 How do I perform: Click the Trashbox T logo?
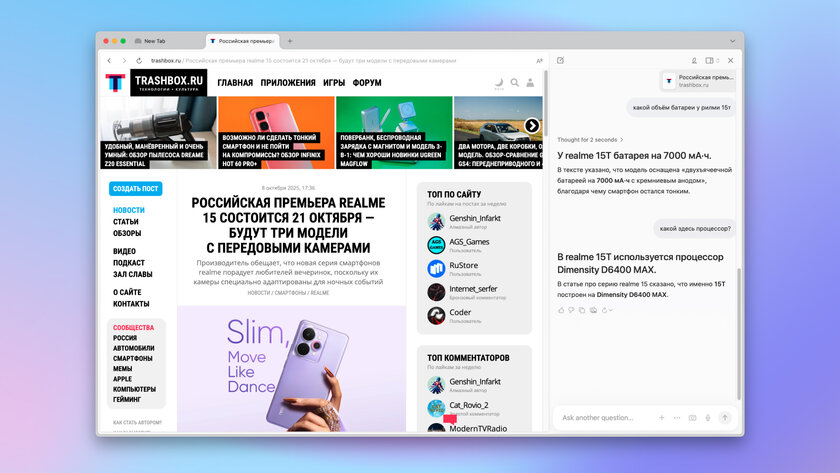[115, 82]
